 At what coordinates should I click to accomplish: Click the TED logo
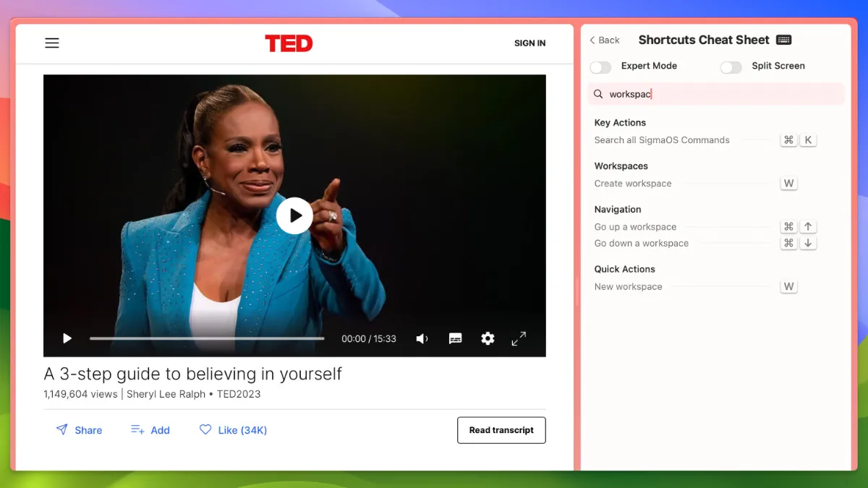pos(289,43)
